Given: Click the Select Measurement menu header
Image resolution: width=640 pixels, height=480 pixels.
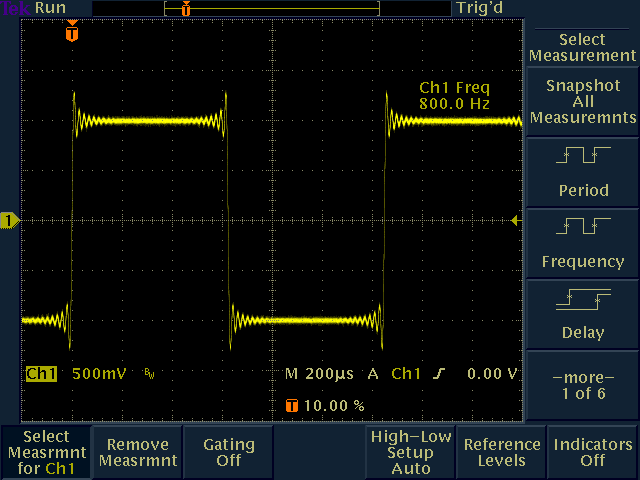Looking at the screenshot, I should point(582,47).
